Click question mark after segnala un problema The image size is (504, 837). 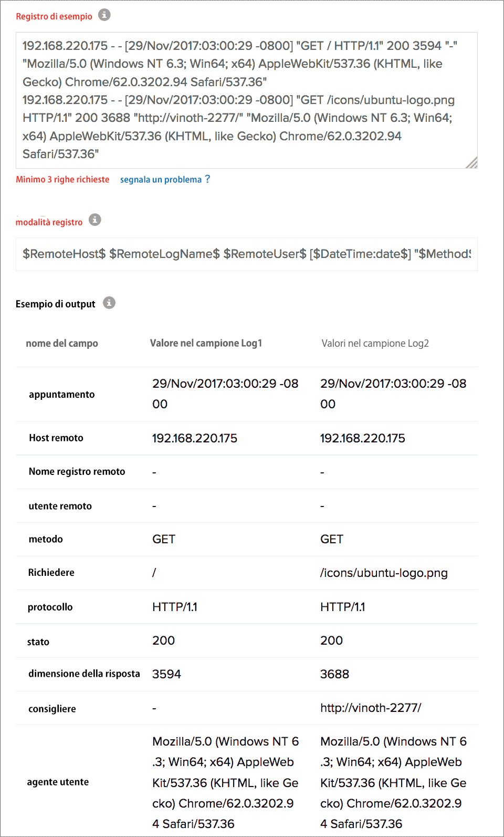[207, 179]
